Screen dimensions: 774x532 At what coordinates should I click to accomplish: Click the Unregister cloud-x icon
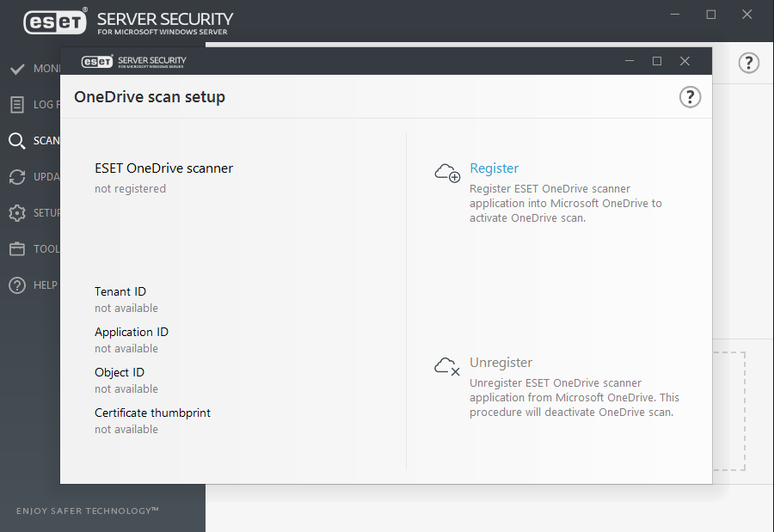pos(447,367)
